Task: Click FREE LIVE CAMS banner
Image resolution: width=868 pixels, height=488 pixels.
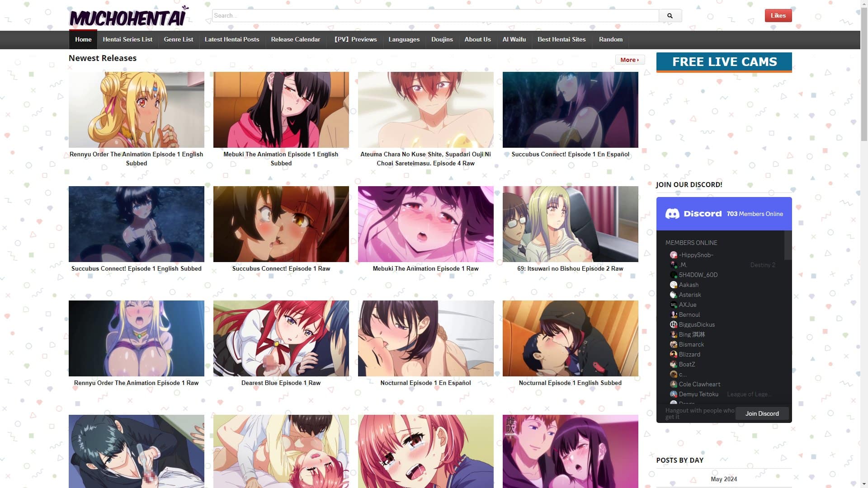Action: tap(724, 62)
